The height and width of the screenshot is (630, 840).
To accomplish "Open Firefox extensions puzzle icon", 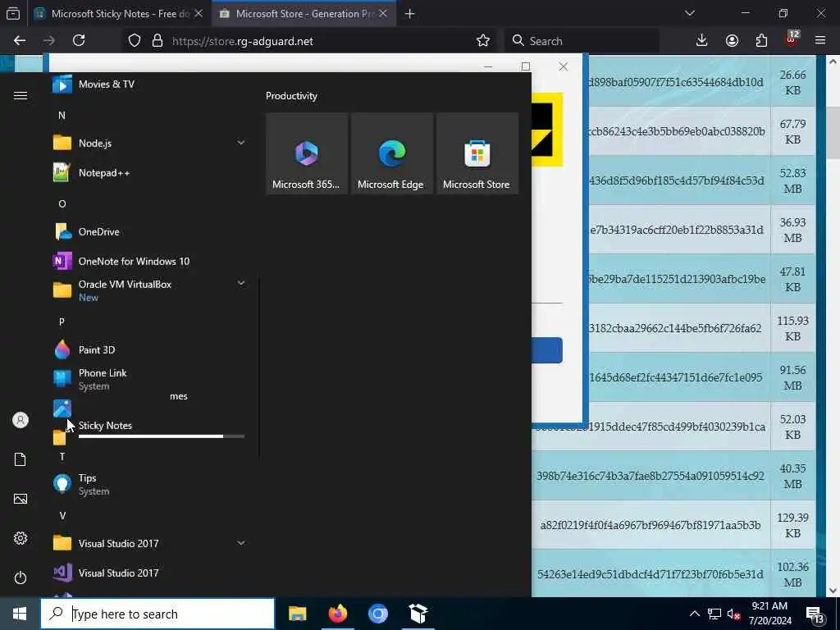I will tap(761, 41).
